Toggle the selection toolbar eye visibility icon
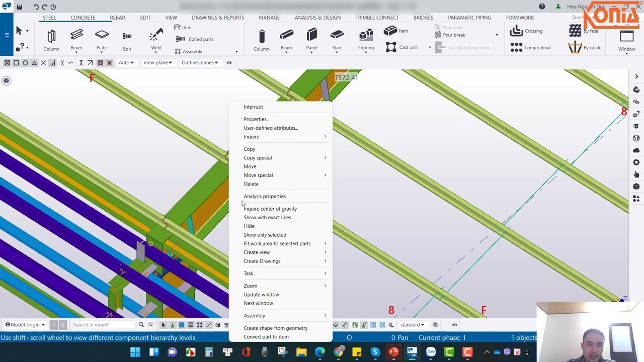This screenshot has height=362, width=644. tap(454, 325)
